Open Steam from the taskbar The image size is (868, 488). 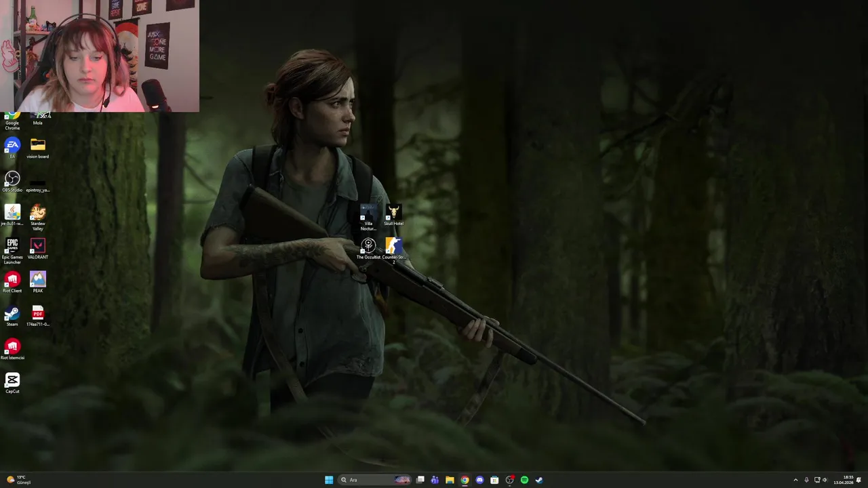[x=539, y=480]
